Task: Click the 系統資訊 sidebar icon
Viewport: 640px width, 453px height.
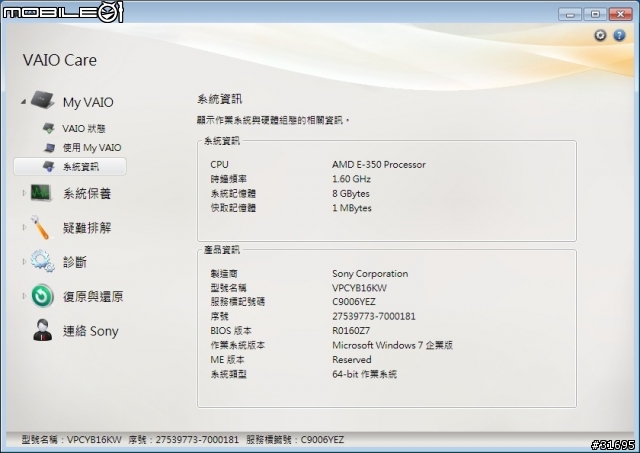Action: [x=49, y=167]
